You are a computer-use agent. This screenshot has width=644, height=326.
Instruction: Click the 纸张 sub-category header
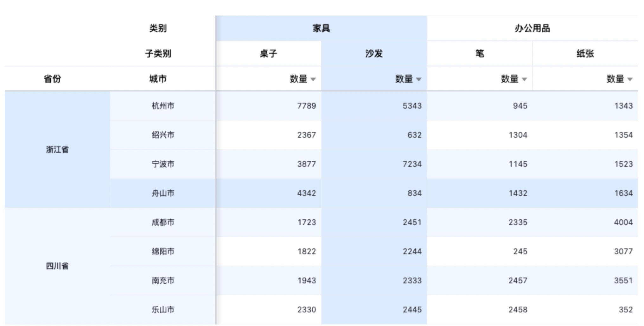[x=585, y=54]
